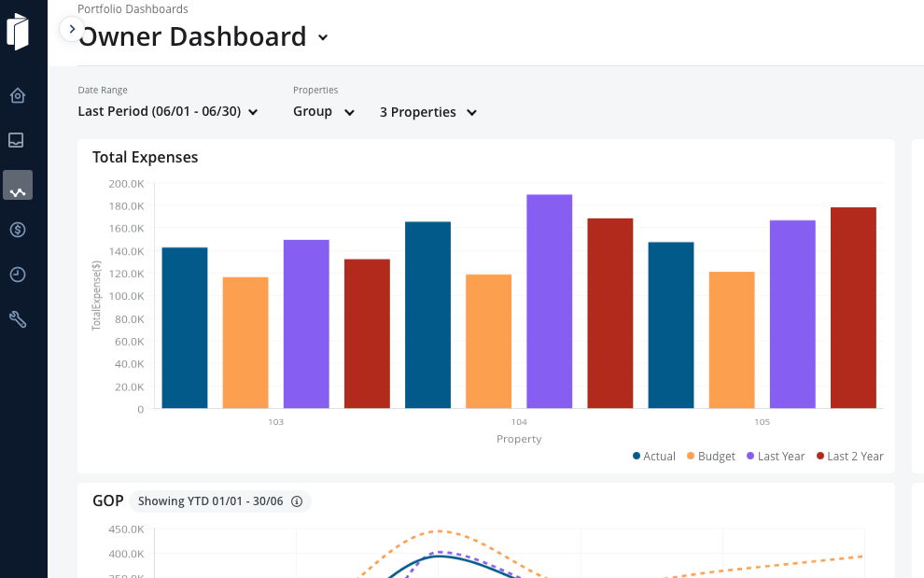Click the GOP info circle icon
Screen dimensions: 924x578
(x=297, y=501)
